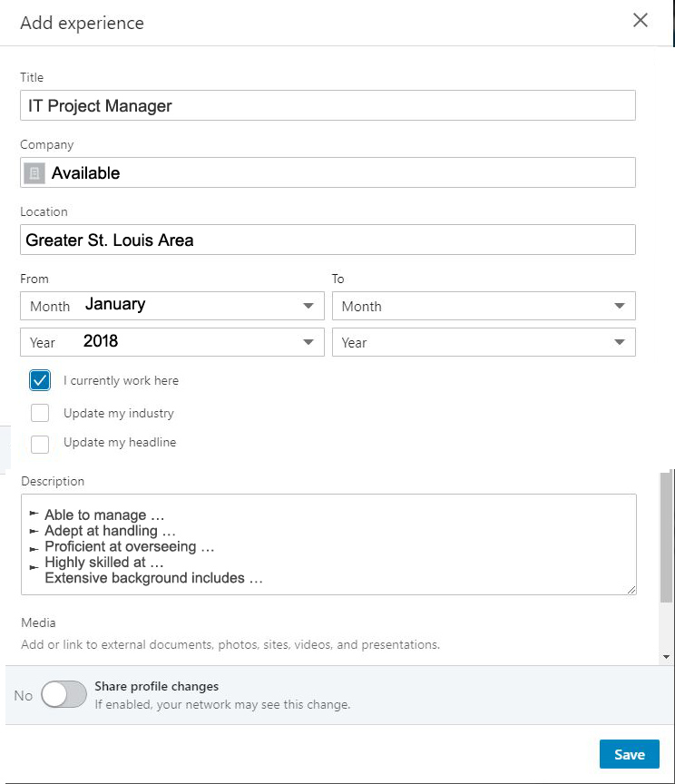675x784 pixels.
Task: Click the Add experience dialog title
Action: point(82,23)
